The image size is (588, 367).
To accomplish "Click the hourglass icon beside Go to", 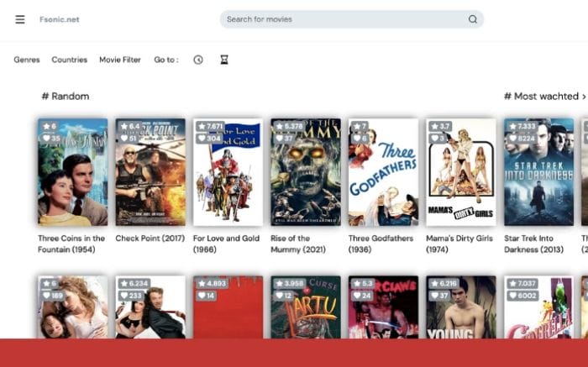I will (x=223, y=60).
